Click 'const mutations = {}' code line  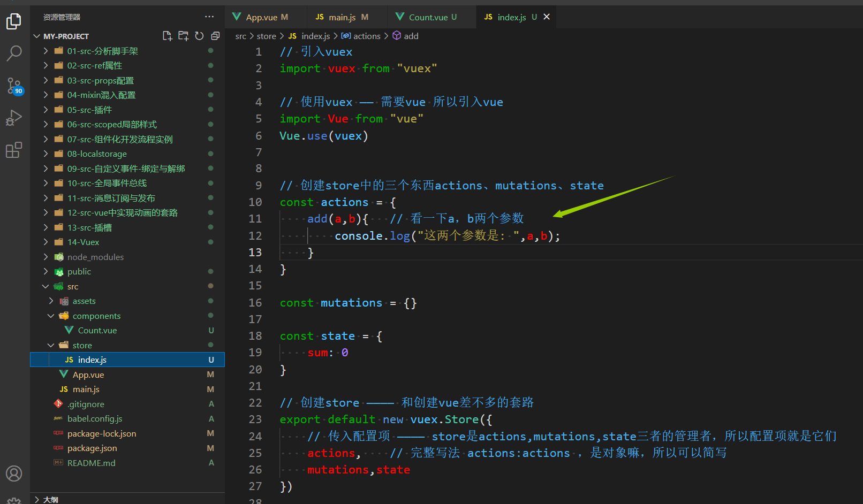pyautogui.click(x=348, y=303)
